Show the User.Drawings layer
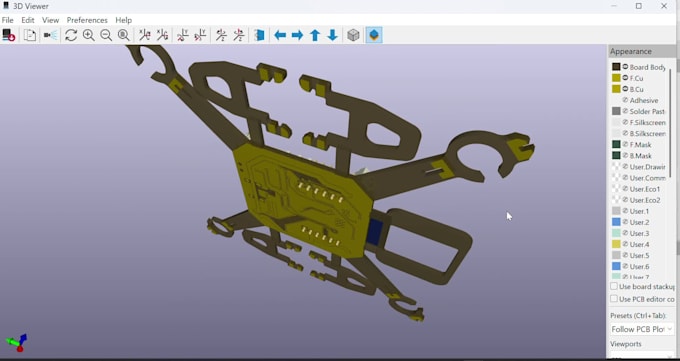The image size is (680, 361). coord(625,167)
